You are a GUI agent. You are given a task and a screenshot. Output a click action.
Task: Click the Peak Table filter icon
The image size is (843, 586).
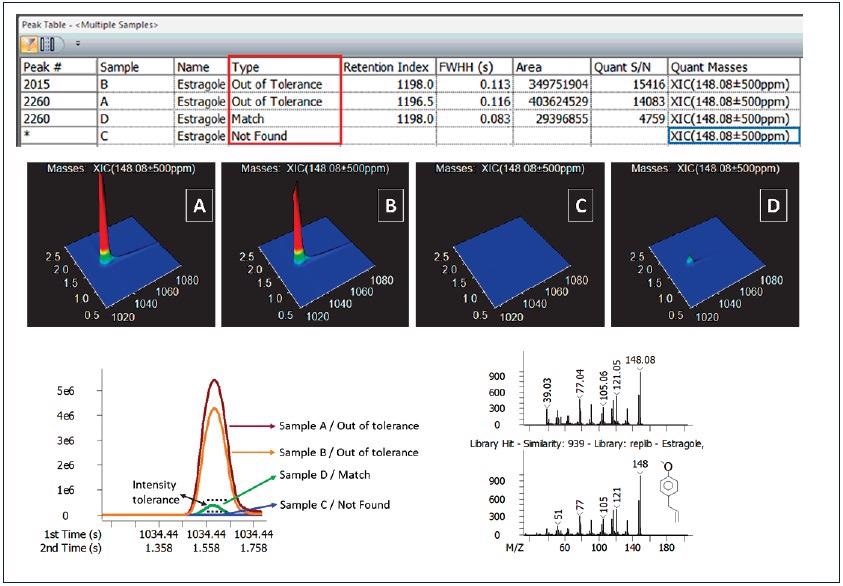(x=31, y=40)
